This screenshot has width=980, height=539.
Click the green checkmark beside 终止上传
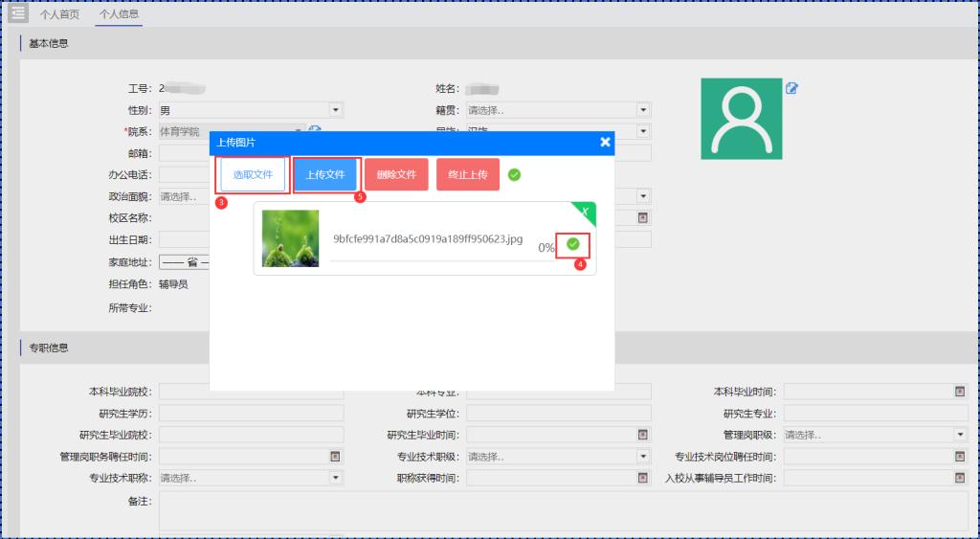click(x=515, y=175)
